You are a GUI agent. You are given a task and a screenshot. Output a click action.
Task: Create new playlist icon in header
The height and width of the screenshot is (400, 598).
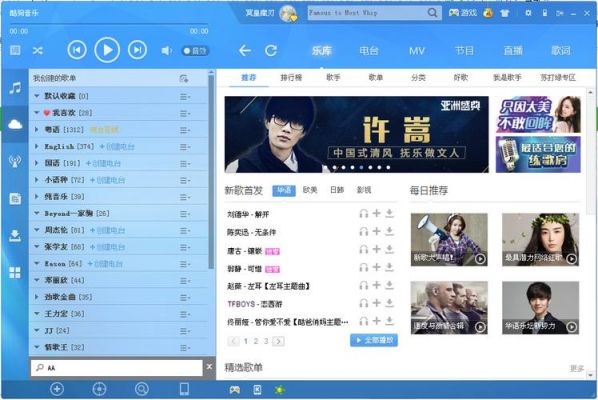pos(184,79)
